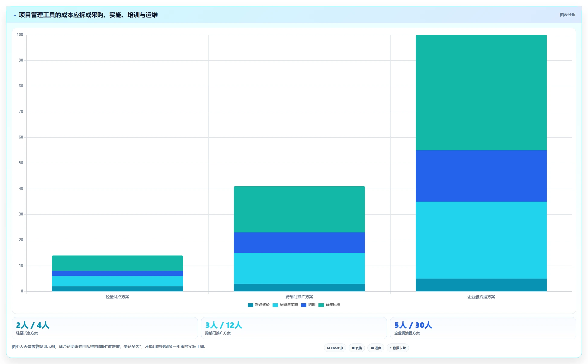Click the 图表分析 label in the header
The width and height of the screenshot is (588, 364).
coord(567,14)
